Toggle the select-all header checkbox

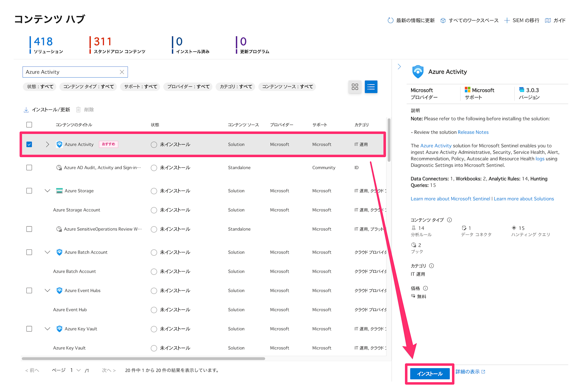29,125
